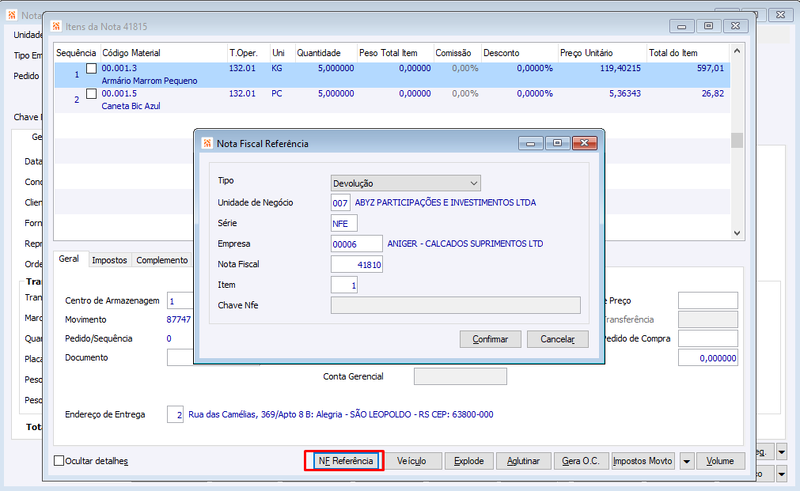Click the 597,01 total cell
The image size is (800, 491).
710,68
